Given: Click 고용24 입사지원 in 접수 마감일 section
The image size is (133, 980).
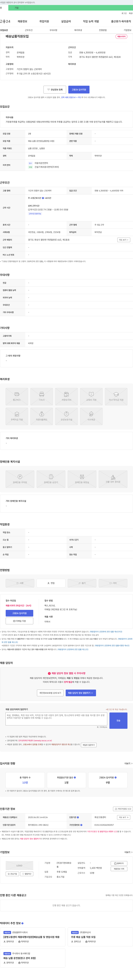Looking at the screenshot, I should tap(19, 613).
